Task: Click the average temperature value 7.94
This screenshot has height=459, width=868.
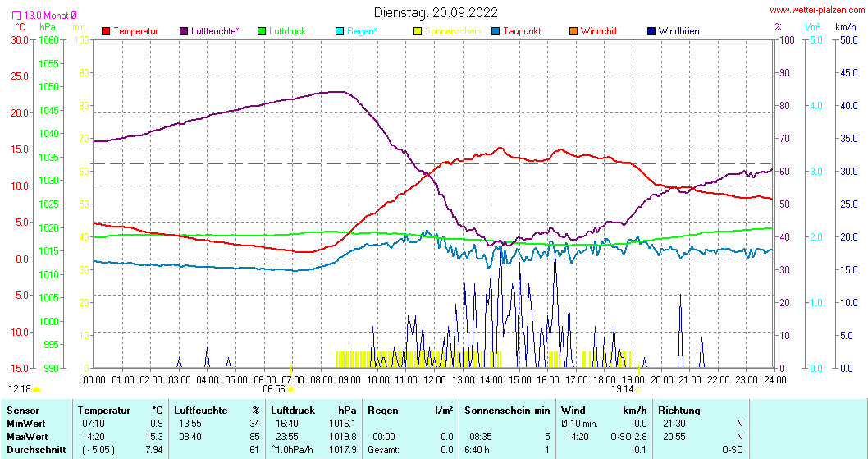Action: click(x=154, y=450)
